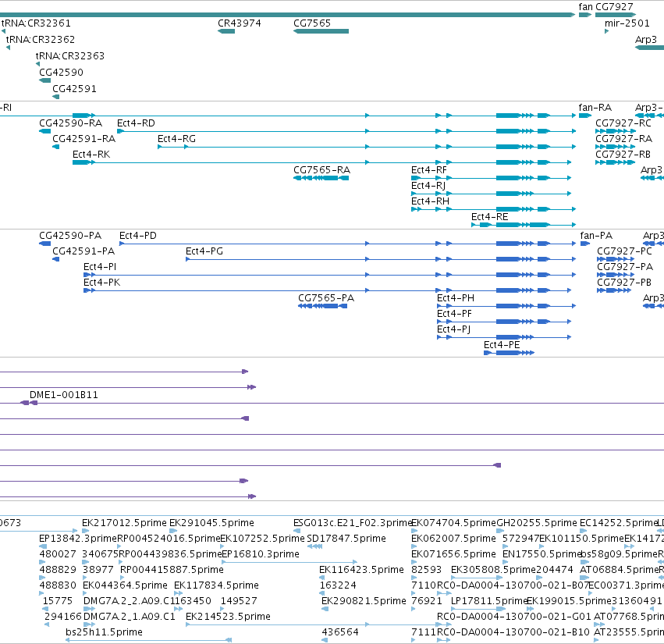664x644 pixels.
Task: Select the CG7927-RC transcript label
Action: pyautogui.click(x=623, y=123)
